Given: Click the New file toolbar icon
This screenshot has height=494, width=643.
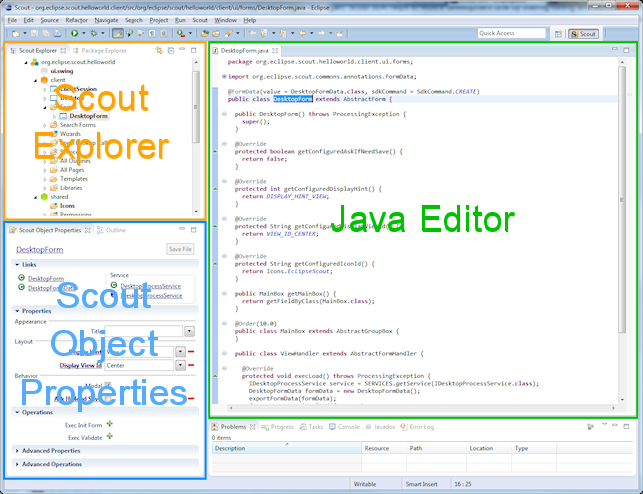Looking at the screenshot, I should [x=16, y=33].
